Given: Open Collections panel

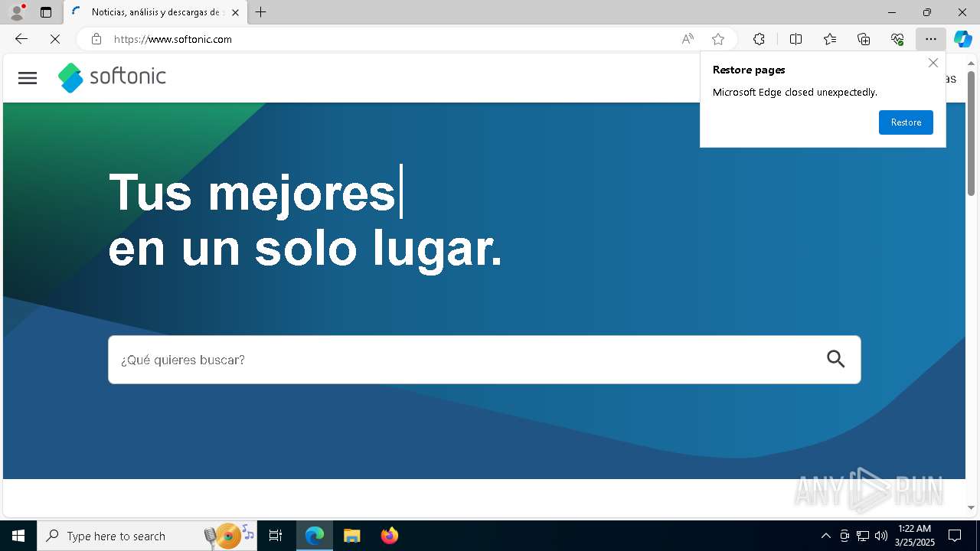Looking at the screenshot, I should (864, 39).
